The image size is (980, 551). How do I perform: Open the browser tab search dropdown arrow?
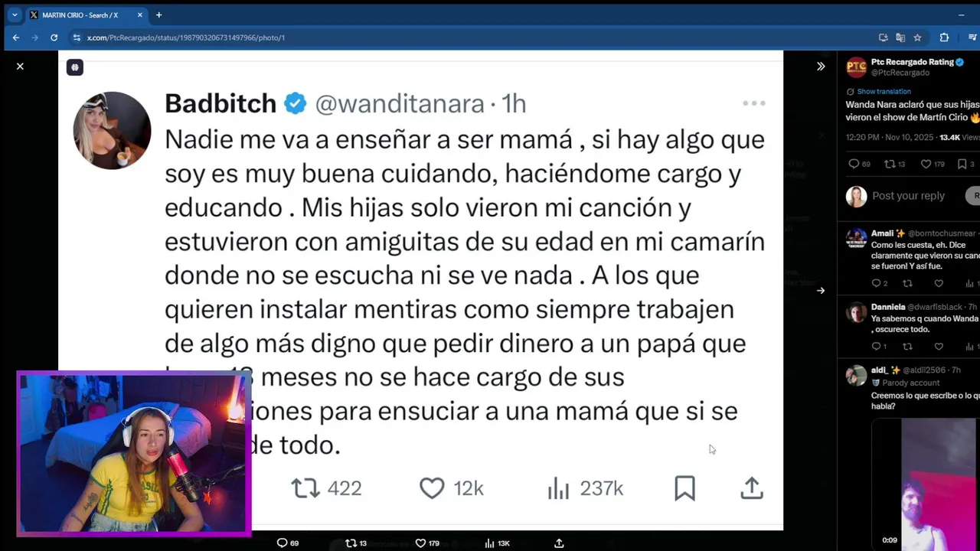(x=14, y=15)
